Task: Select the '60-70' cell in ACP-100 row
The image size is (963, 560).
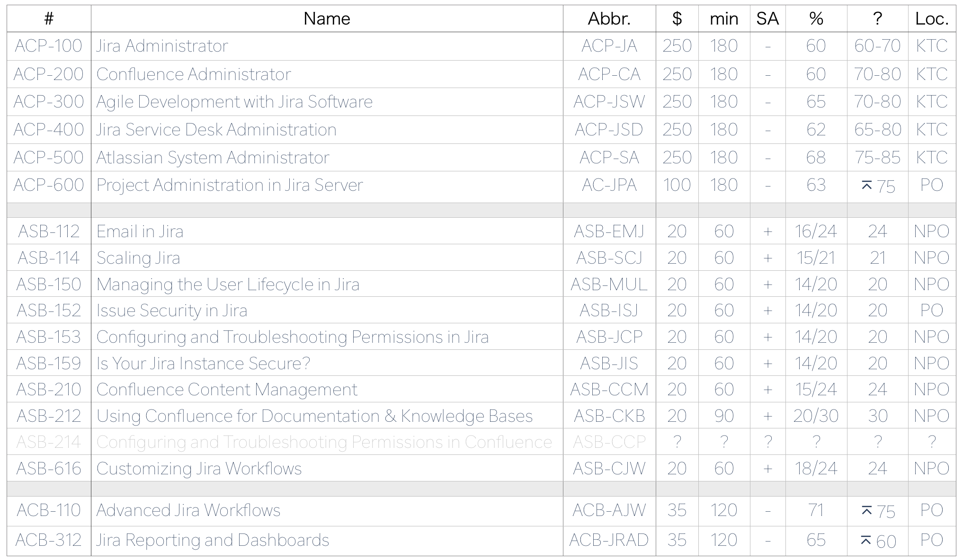Action: pos(877,46)
